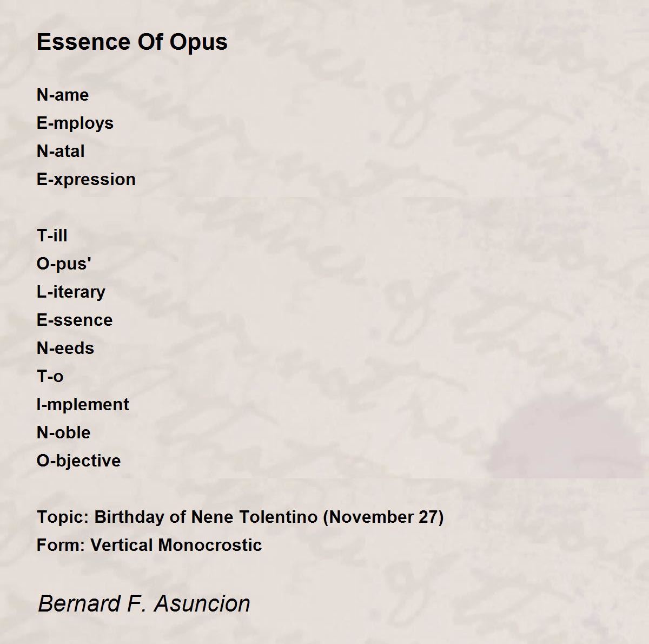
Task: Click the line N-ame
Action: pyautogui.click(x=63, y=95)
